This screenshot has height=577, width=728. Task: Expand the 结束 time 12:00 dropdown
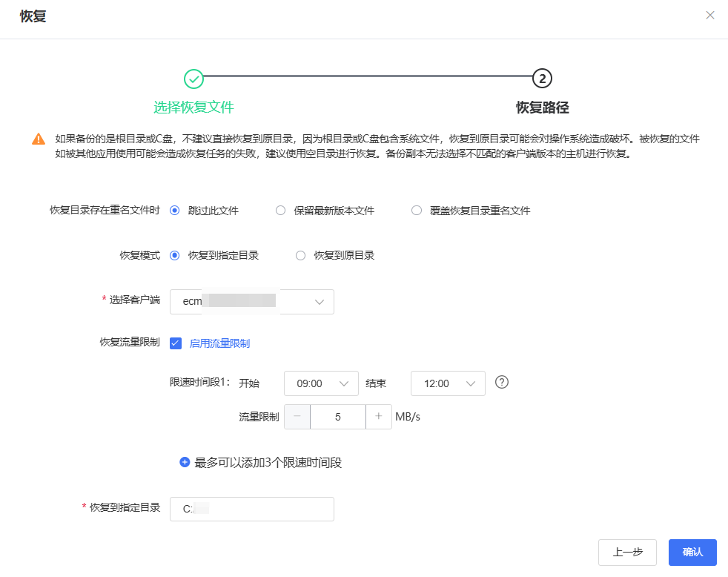448,383
